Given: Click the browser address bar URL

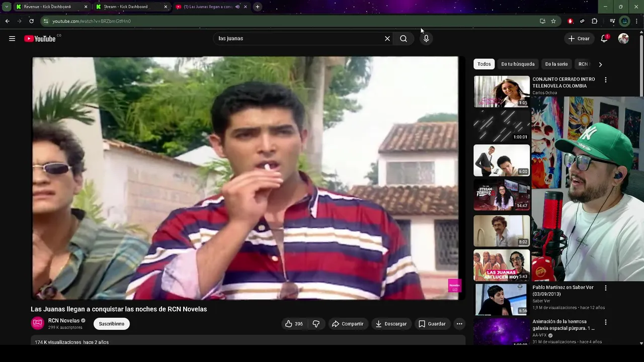Looking at the screenshot, I should point(92,21).
